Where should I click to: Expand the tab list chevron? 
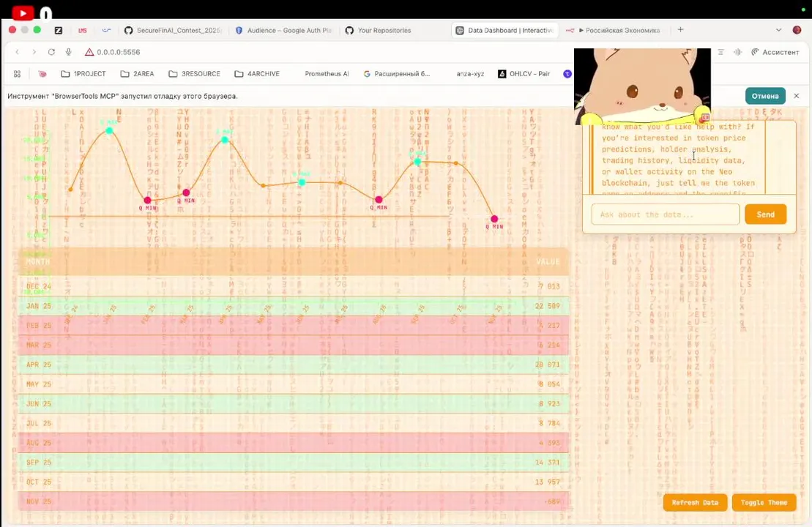[778, 30]
